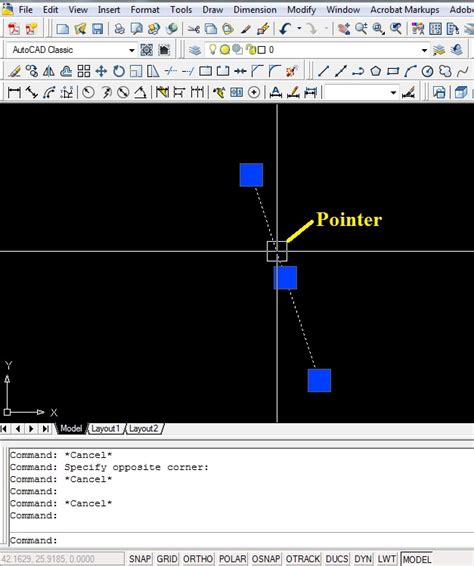The height and width of the screenshot is (566, 474).
Task: Toggle POLAR tracking in status bar
Action: pos(232,559)
